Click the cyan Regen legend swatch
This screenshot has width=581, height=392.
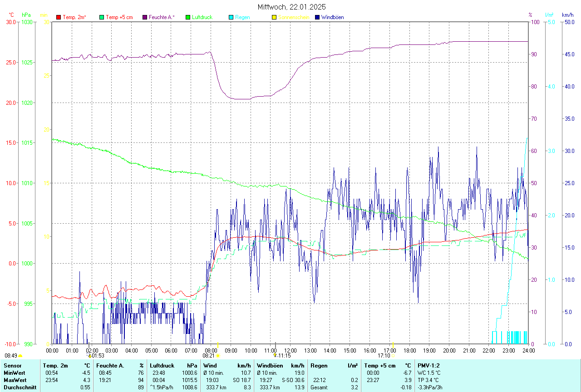231,17
